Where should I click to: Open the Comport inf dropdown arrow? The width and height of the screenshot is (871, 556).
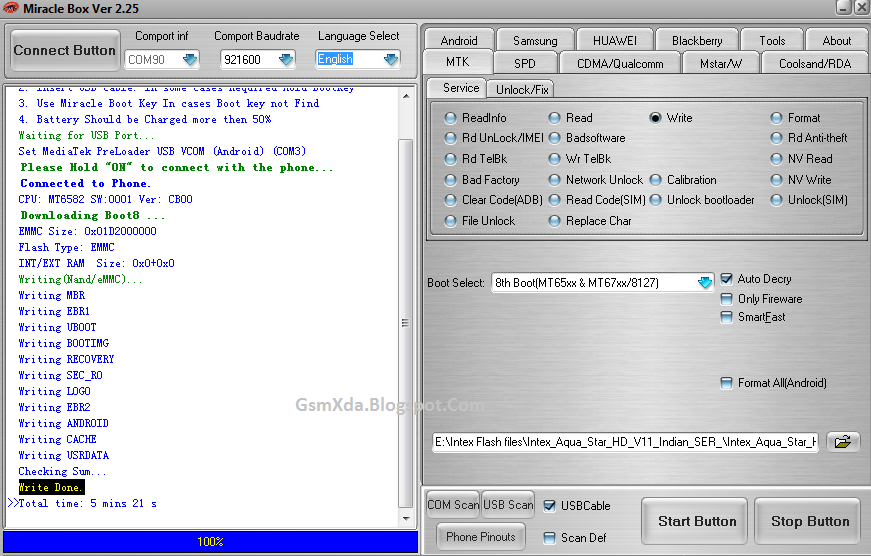190,59
